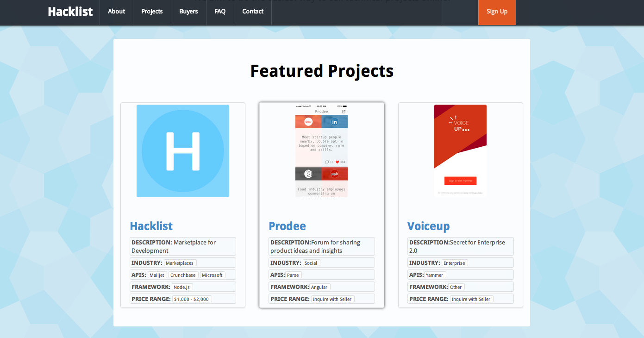Go to the About page

116,12
